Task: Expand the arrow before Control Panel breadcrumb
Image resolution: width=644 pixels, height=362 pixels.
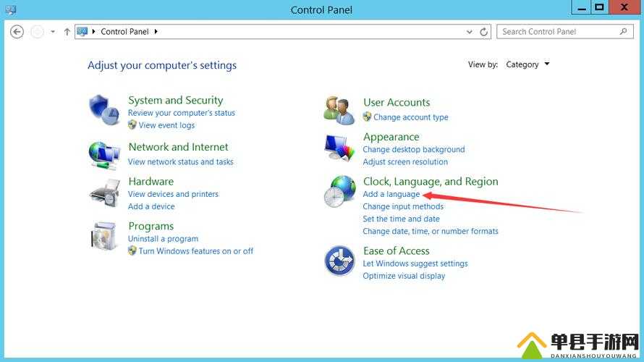Action: point(93,32)
